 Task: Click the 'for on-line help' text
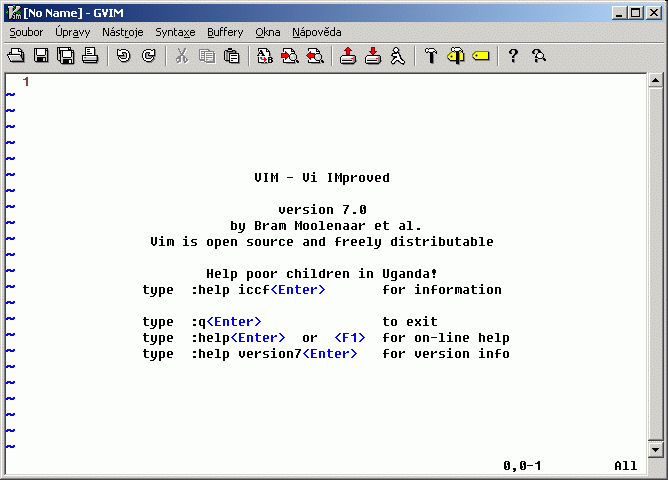click(x=446, y=338)
